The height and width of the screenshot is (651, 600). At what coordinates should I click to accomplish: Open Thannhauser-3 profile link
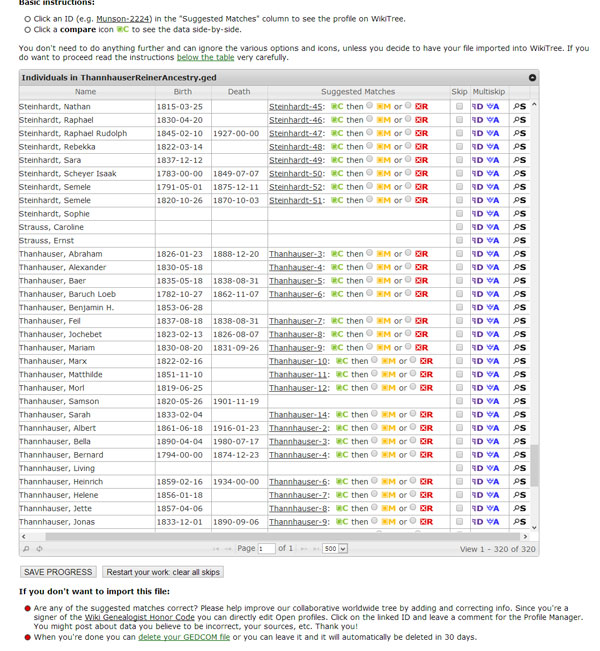(x=298, y=441)
